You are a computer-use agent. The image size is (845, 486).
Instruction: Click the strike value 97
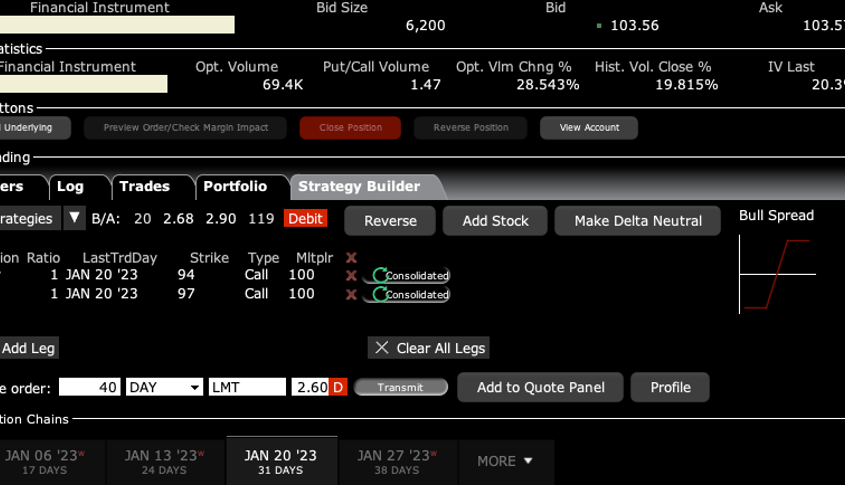click(x=186, y=294)
